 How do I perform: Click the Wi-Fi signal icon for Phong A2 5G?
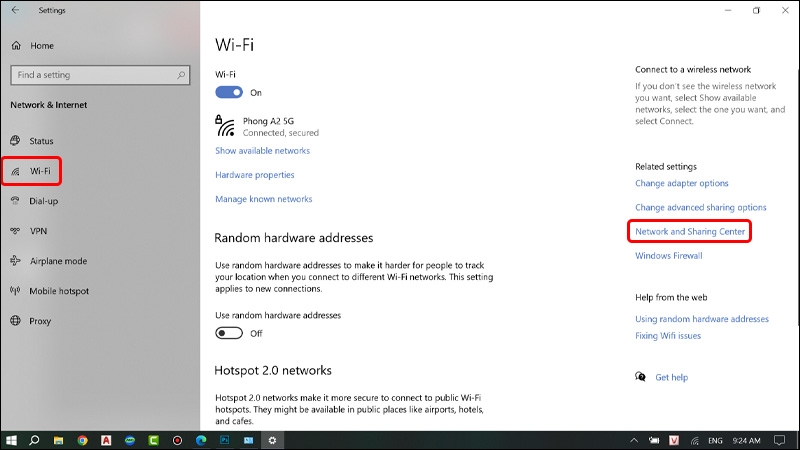225,126
